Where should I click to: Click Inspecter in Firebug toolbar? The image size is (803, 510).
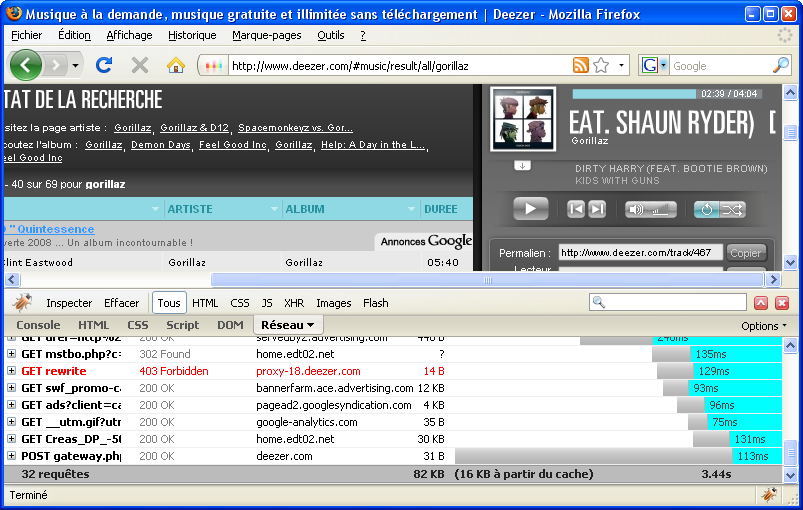click(69, 303)
